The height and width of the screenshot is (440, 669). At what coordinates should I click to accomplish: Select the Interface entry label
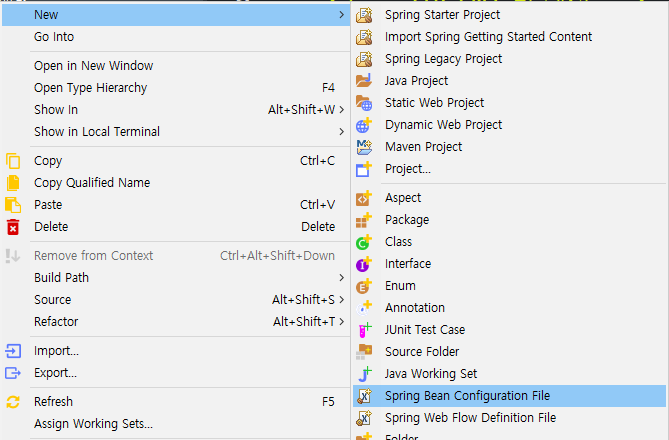tap(408, 264)
